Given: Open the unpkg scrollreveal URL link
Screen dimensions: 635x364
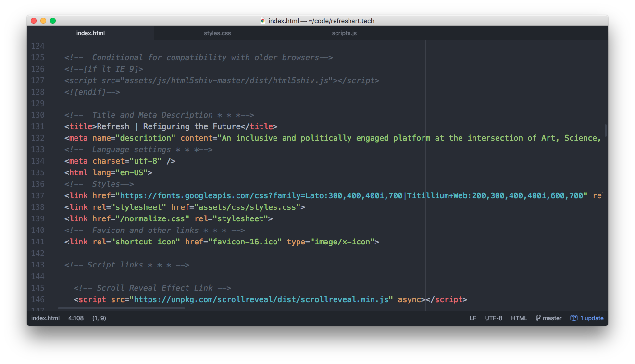Looking at the screenshot, I should click(261, 299).
